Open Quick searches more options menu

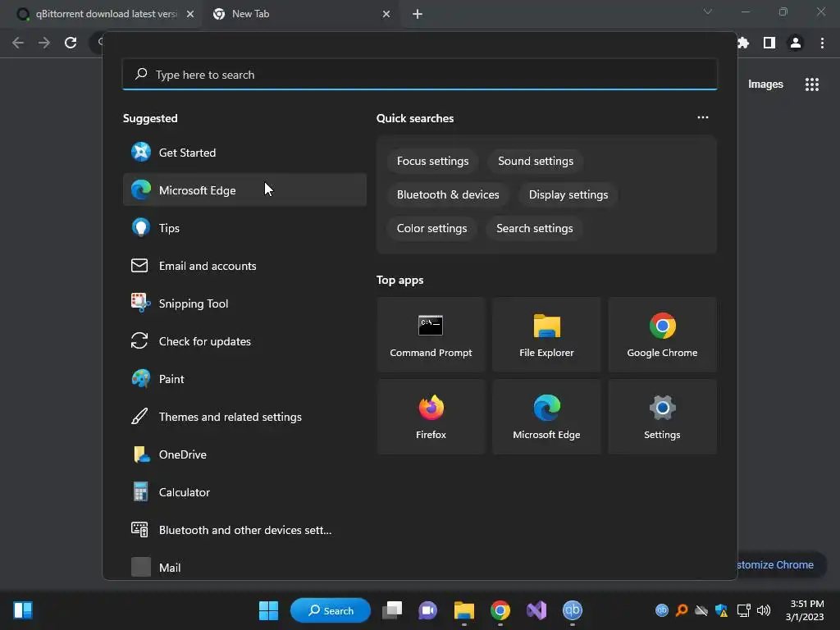[x=702, y=117]
